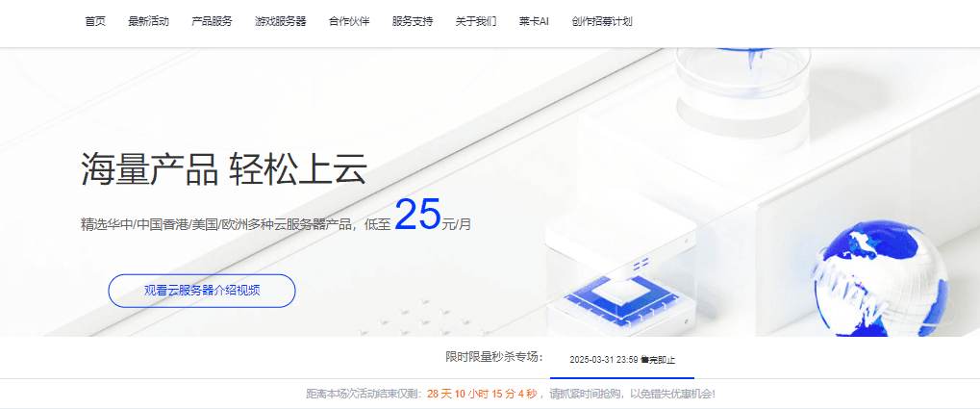This screenshot has height=409, width=980.
Task: Expand the 产品服务 menu
Action: point(212,21)
